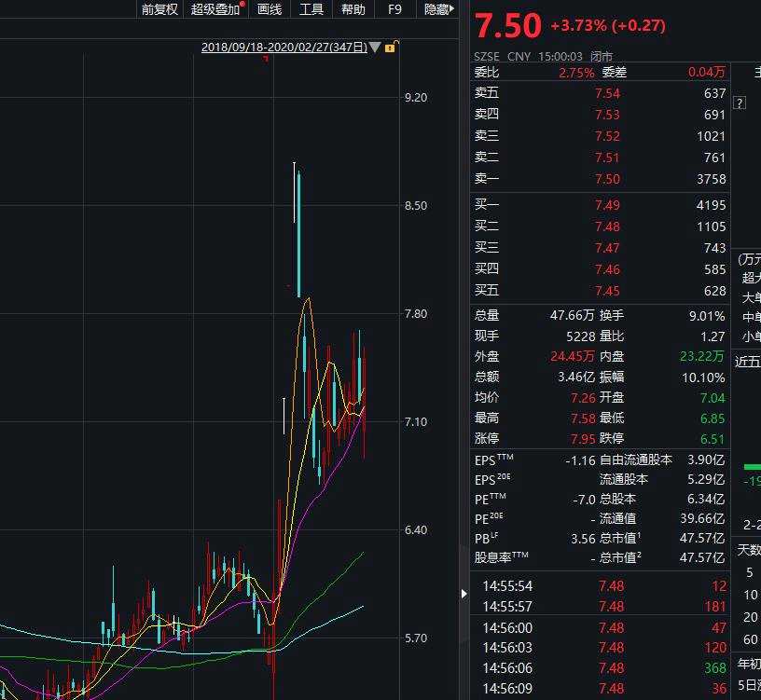Select the 14:56:06 trade tick row
The height and width of the screenshot is (700, 761).
click(x=600, y=668)
